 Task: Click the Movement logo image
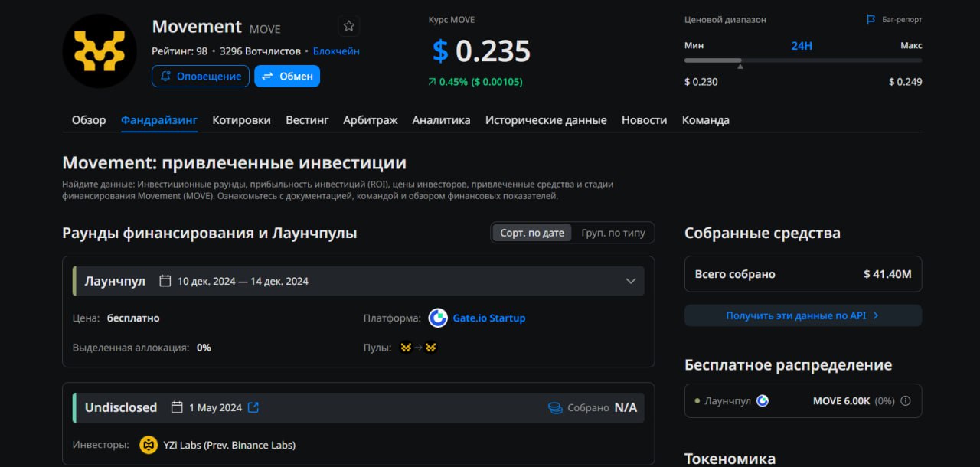[99, 51]
